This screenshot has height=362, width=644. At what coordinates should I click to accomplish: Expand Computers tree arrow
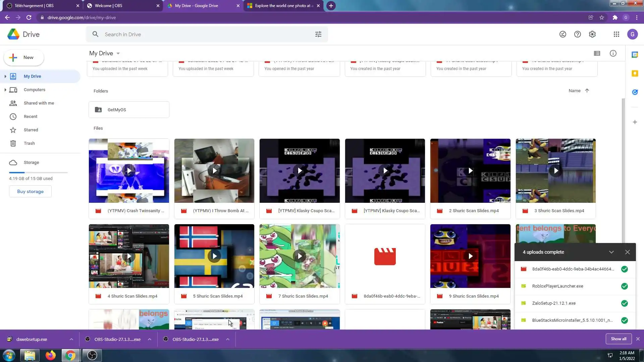tap(5, 90)
